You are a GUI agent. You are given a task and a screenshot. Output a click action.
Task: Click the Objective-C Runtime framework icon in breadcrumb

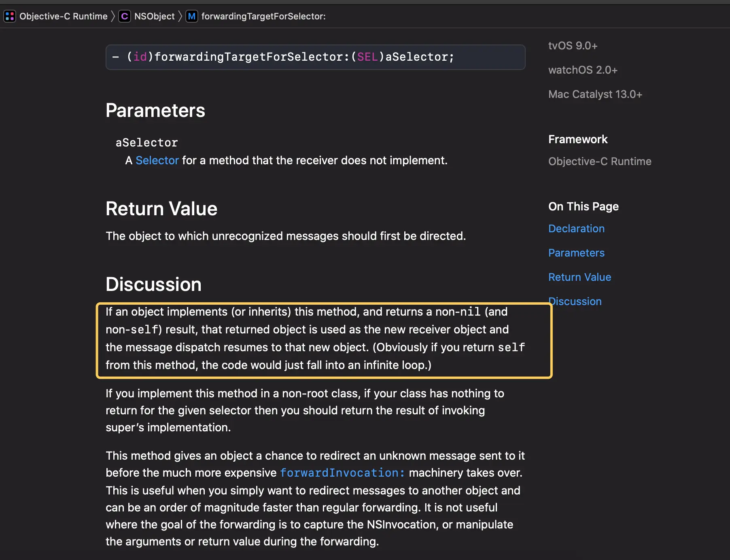pyautogui.click(x=10, y=16)
